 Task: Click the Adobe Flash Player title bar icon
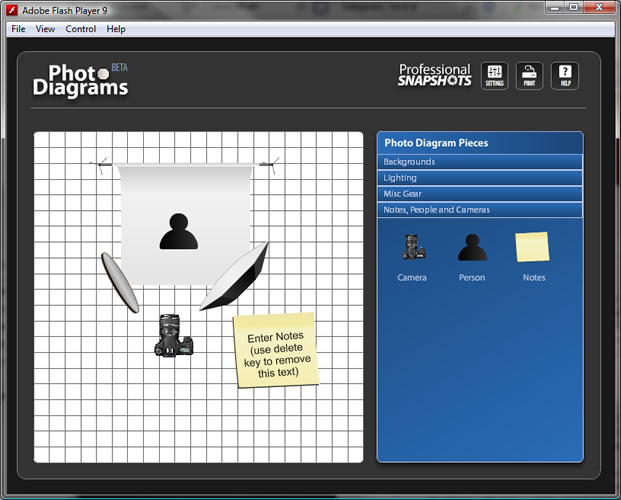(x=12, y=10)
